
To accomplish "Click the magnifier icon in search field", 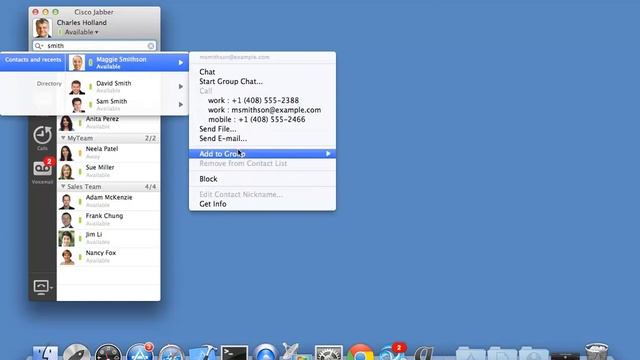I will 38,46.
